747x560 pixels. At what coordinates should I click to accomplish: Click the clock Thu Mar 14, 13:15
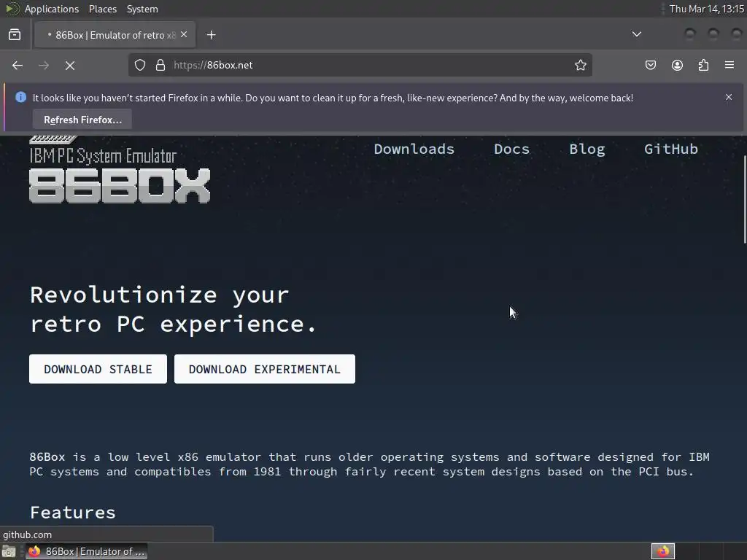(x=706, y=9)
